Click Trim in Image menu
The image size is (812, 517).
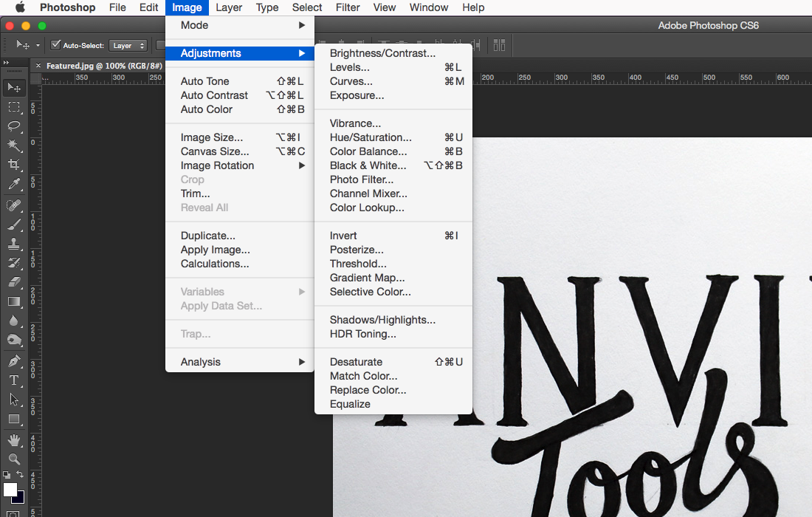tap(240, 194)
